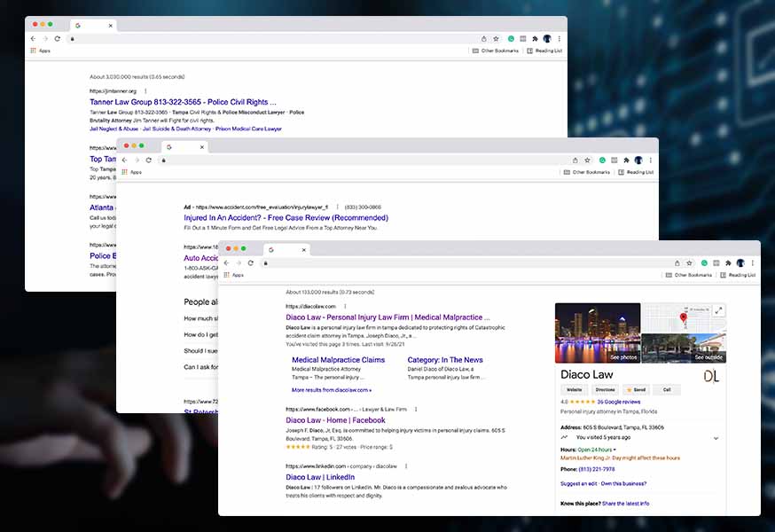
Task: Click reload button in the front Diaco Law window
Action: click(x=251, y=263)
